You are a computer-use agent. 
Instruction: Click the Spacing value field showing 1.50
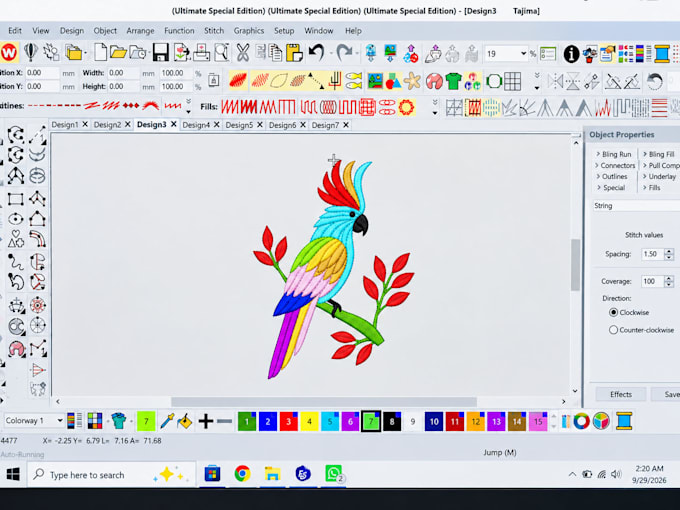(652, 254)
